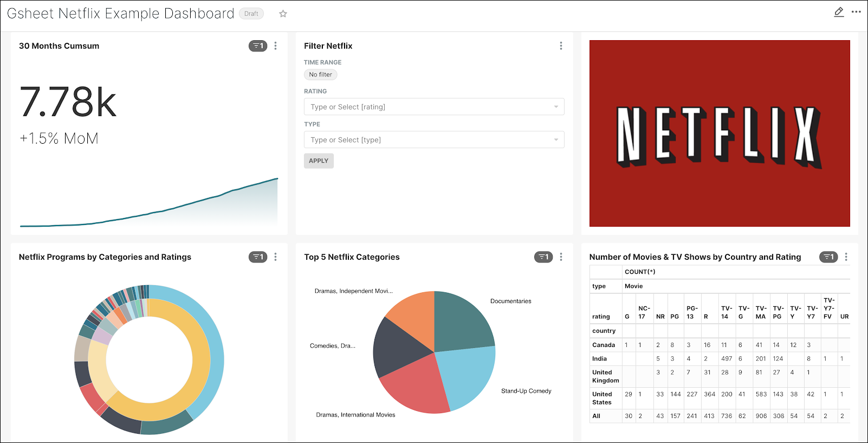The image size is (868, 443).
Task: Click the United States row label
Action: pos(602,398)
